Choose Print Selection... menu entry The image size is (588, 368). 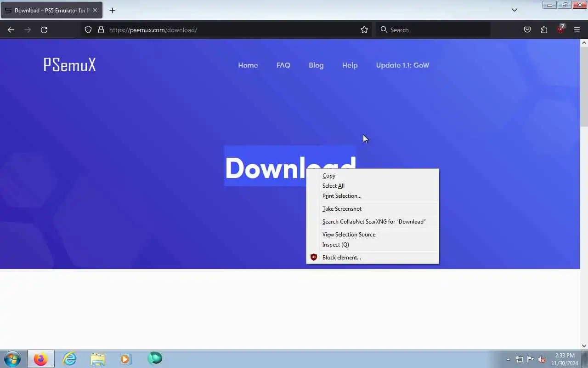tap(373, 196)
